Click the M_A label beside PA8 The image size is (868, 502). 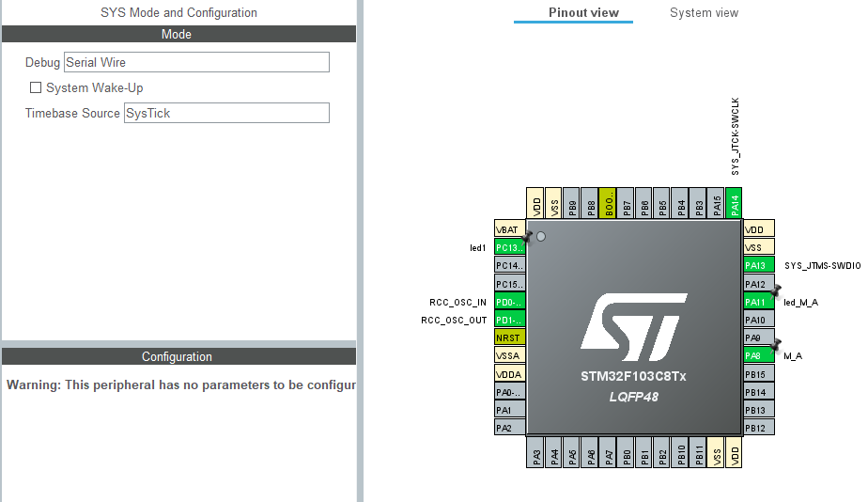pos(793,356)
